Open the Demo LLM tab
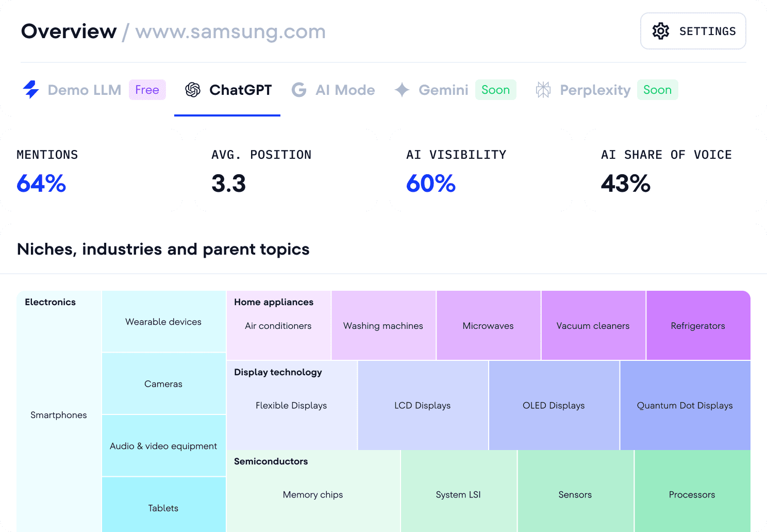The image size is (767, 532). click(x=85, y=90)
